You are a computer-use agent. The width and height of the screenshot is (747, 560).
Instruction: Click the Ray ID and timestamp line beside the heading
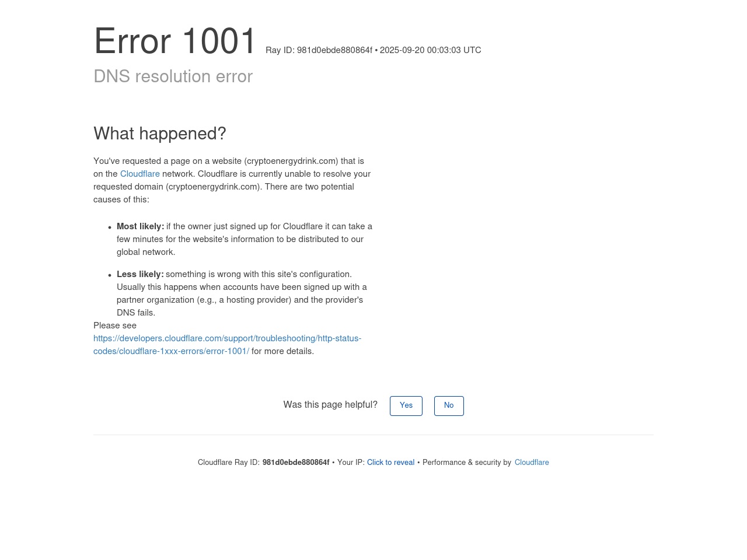[373, 51]
